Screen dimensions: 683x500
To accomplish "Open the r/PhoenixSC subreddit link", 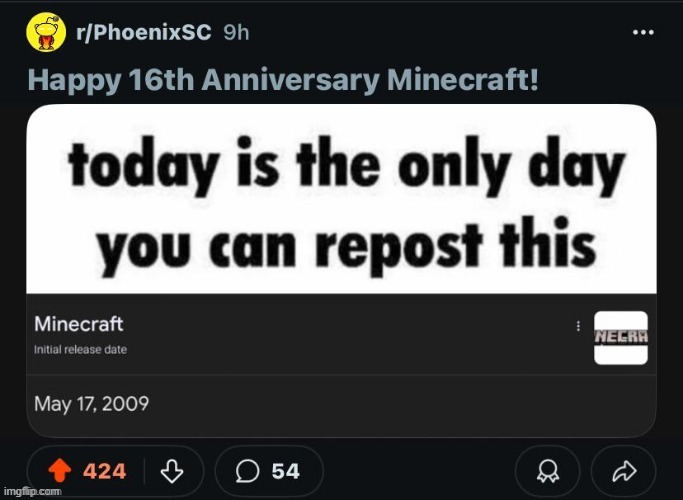I will click(144, 32).
